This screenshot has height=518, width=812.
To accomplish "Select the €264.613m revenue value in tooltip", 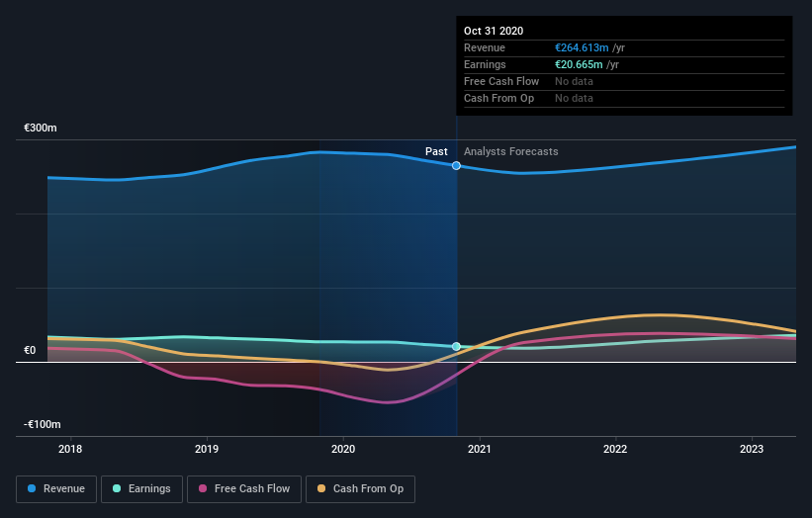I will [x=582, y=47].
